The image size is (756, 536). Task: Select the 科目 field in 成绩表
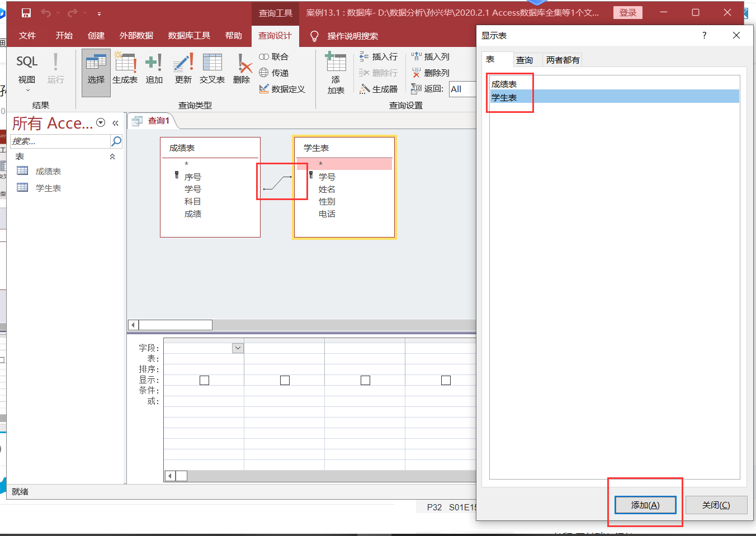[x=193, y=202]
